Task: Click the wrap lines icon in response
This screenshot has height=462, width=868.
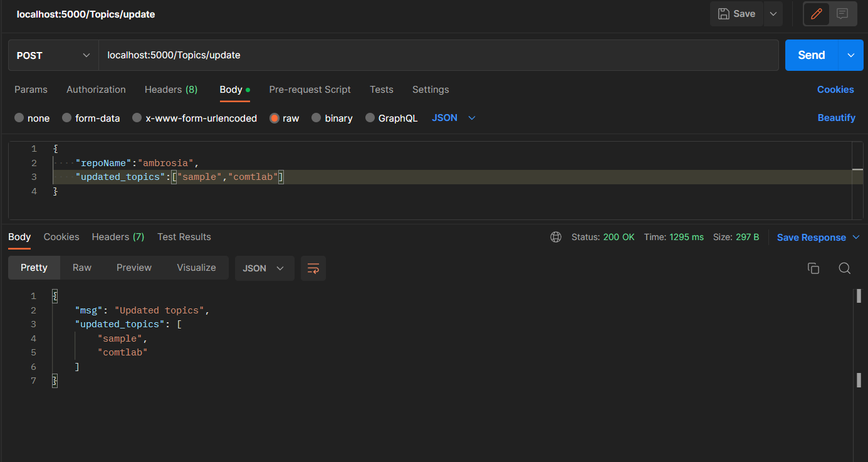Action: [313, 268]
